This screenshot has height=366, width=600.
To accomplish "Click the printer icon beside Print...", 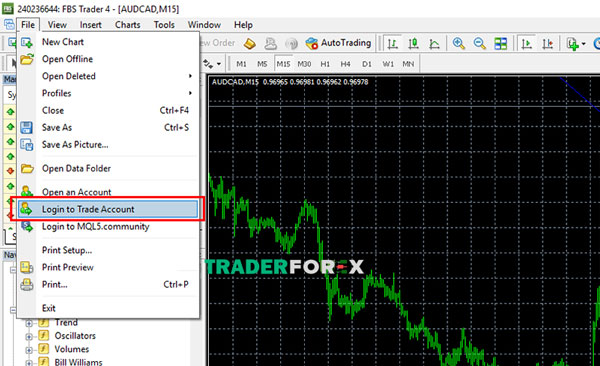I will coord(26,284).
